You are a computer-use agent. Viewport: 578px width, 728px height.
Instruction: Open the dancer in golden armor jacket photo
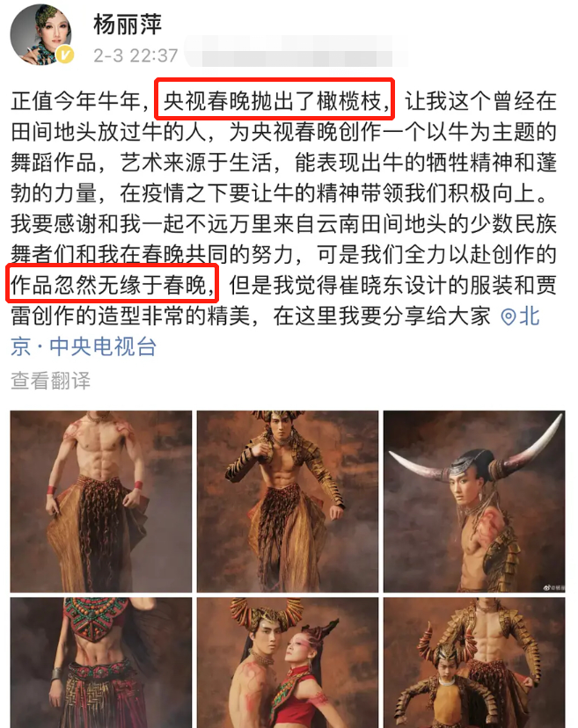coord(288,501)
